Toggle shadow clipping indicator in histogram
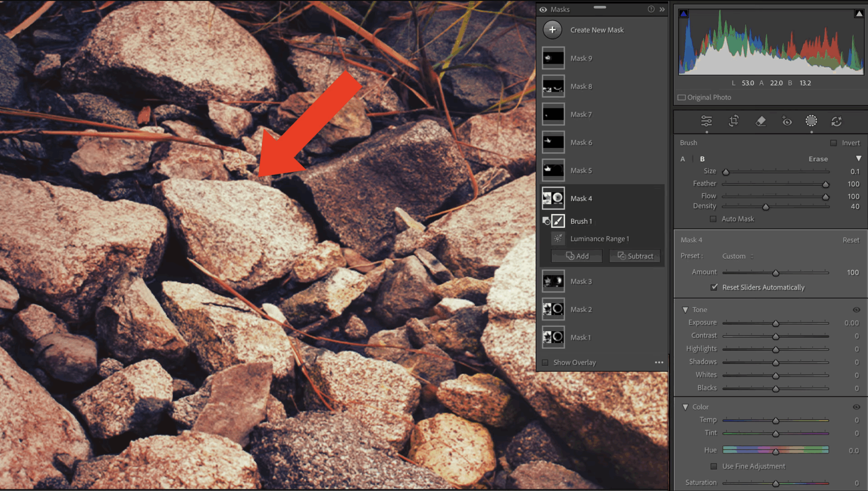The width and height of the screenshot is (868, 491). tap(684, 14)
